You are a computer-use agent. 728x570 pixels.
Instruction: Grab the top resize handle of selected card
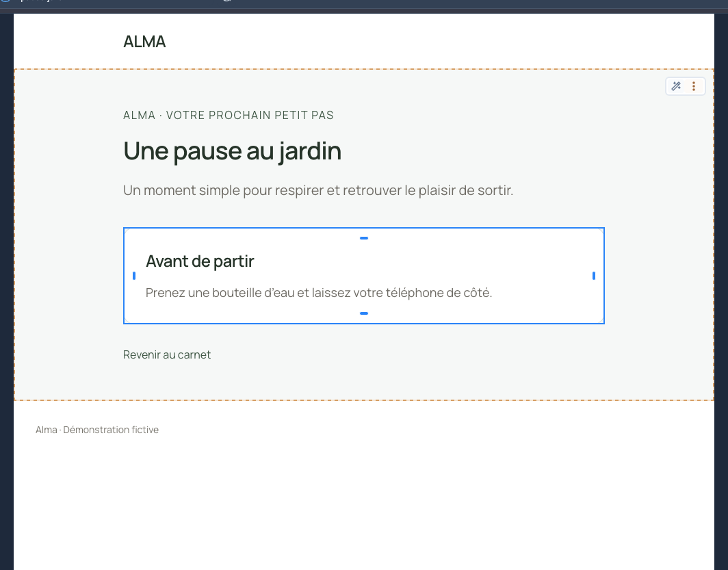click(x=364, y=238)
